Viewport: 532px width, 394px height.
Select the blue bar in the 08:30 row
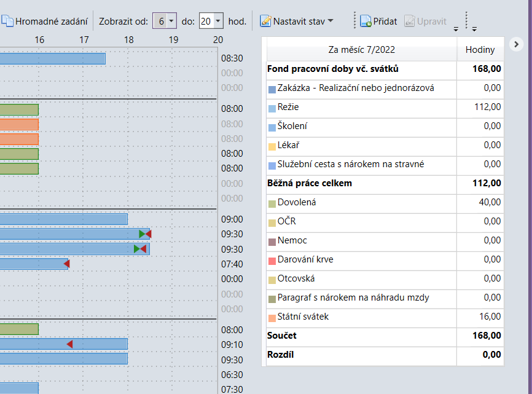pos(53,58)
